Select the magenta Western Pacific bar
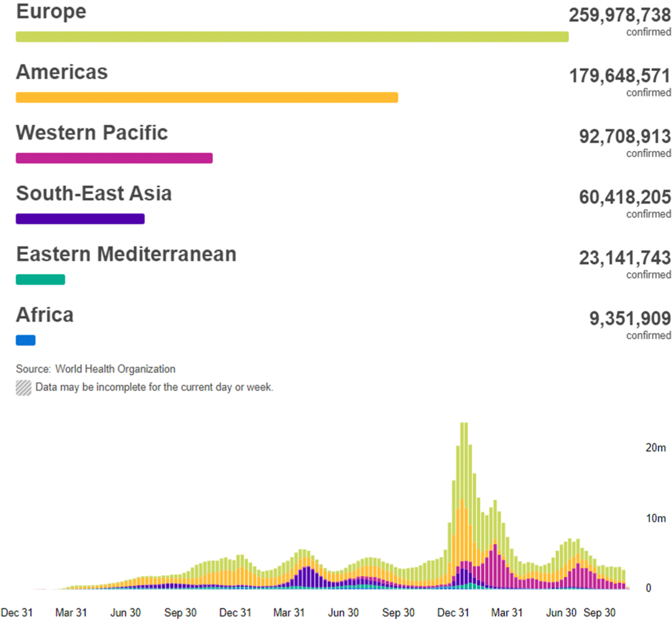 point(114,158)
